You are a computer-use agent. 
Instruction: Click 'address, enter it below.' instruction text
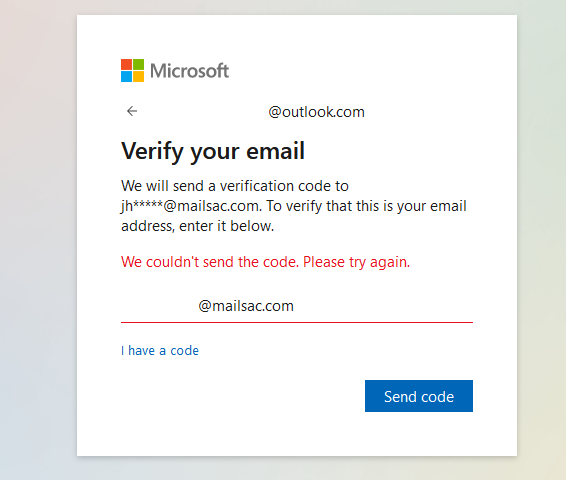pos(197,226)
